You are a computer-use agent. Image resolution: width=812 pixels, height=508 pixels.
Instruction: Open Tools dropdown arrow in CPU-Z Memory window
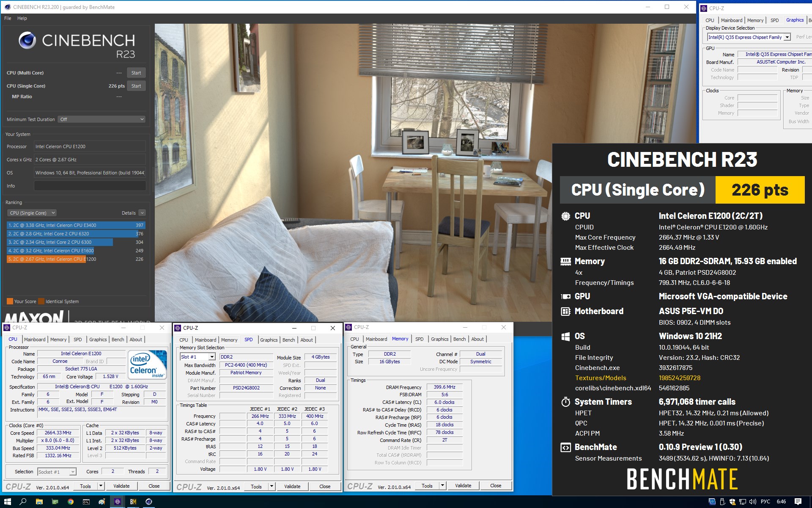tap(443, 486)
